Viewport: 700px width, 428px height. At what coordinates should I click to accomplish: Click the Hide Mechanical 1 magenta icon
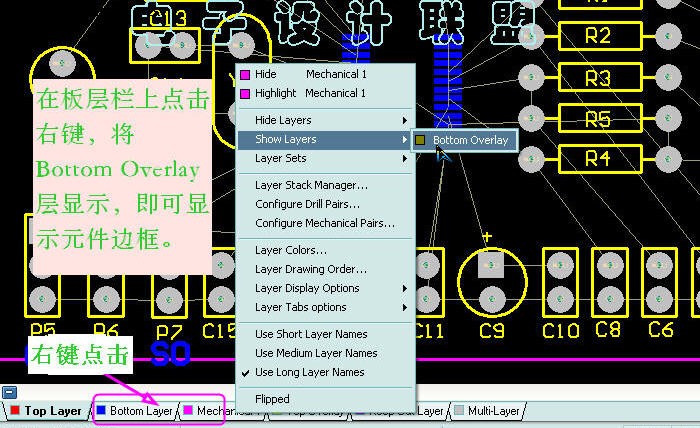(244, 74)
